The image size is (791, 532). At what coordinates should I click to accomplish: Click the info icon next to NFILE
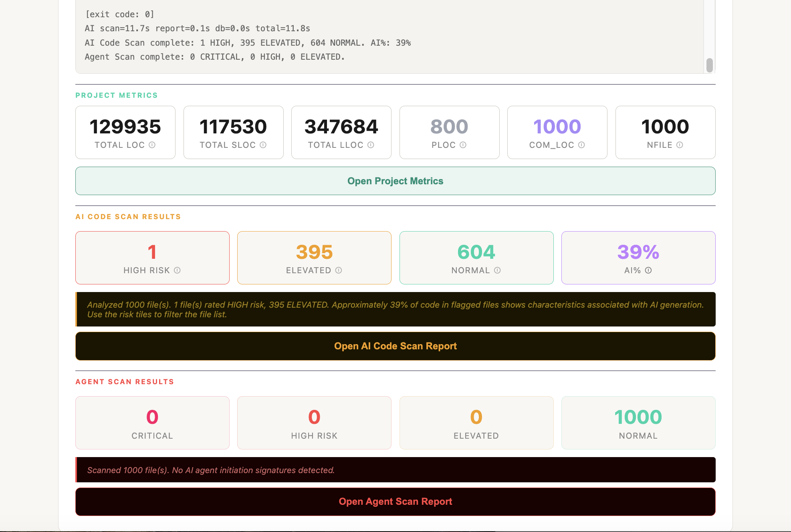coord(680,145)
